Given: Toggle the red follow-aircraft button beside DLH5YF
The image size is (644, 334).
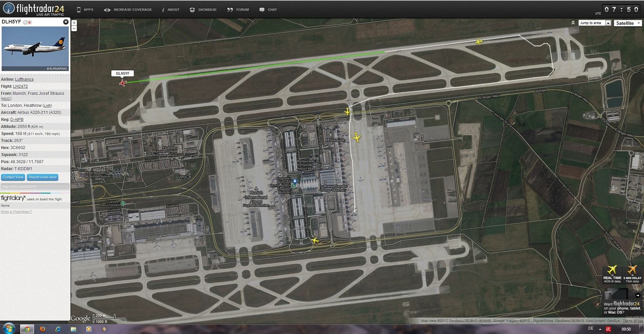Looking at the screenshot, I should click(x=30, y=22).
